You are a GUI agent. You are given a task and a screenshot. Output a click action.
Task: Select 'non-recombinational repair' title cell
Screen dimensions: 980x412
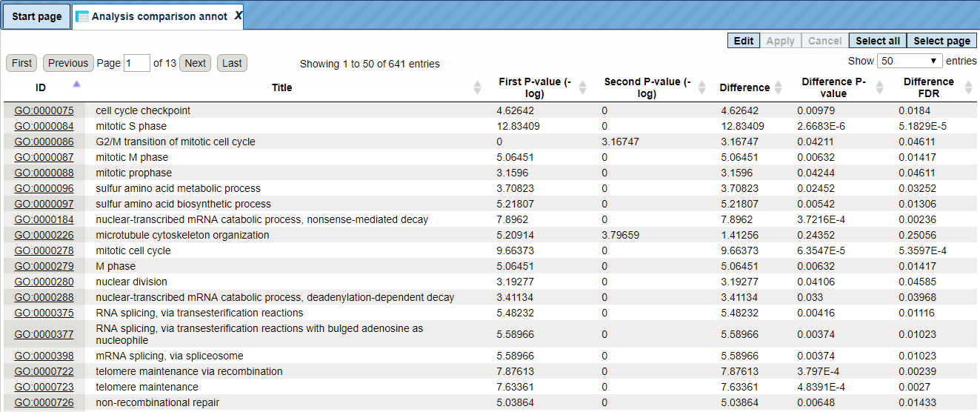click(x=158, y=402)
